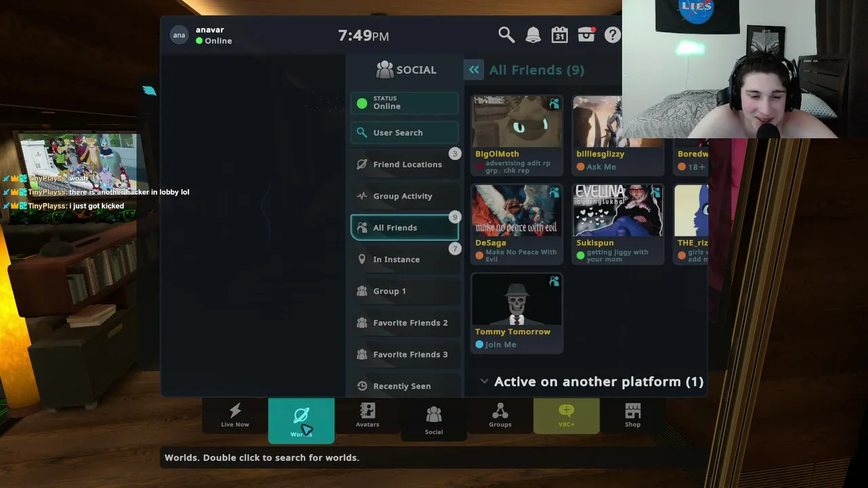This screenshot has width=868, height=488.
Task: Click chat message "i just got kicked"
Action: 97,206
